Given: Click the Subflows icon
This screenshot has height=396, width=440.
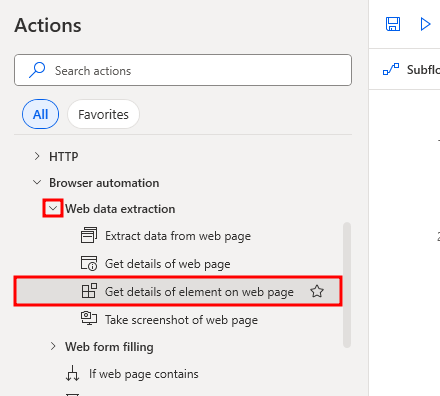Looking at the screenshot, I should [391, 69].
